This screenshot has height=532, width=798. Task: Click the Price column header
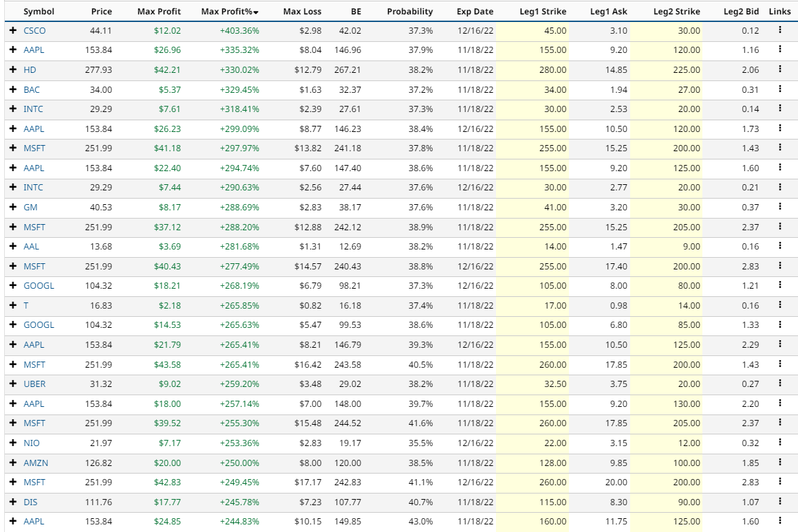click(x=101, y=12)
